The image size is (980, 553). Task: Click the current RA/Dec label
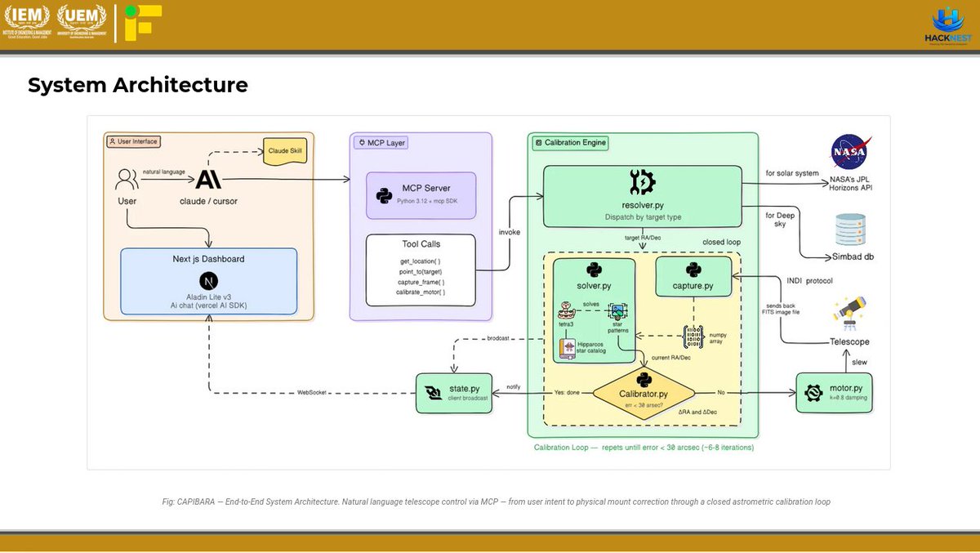click(x=671, y=359)
